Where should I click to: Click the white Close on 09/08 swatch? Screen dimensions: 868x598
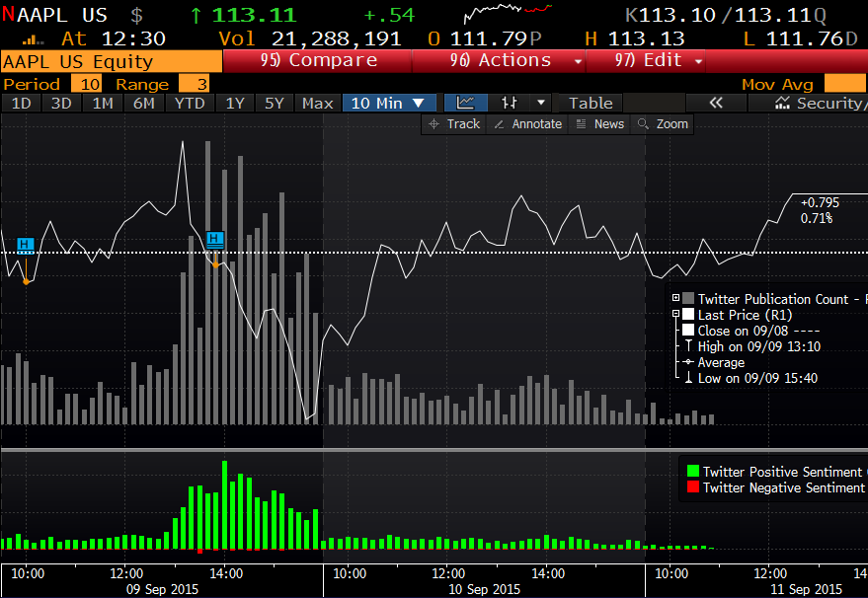(688, 331)
